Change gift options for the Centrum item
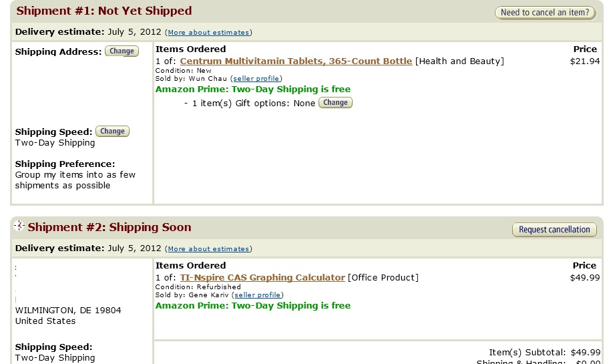The image size is (613, 364). 335,103
